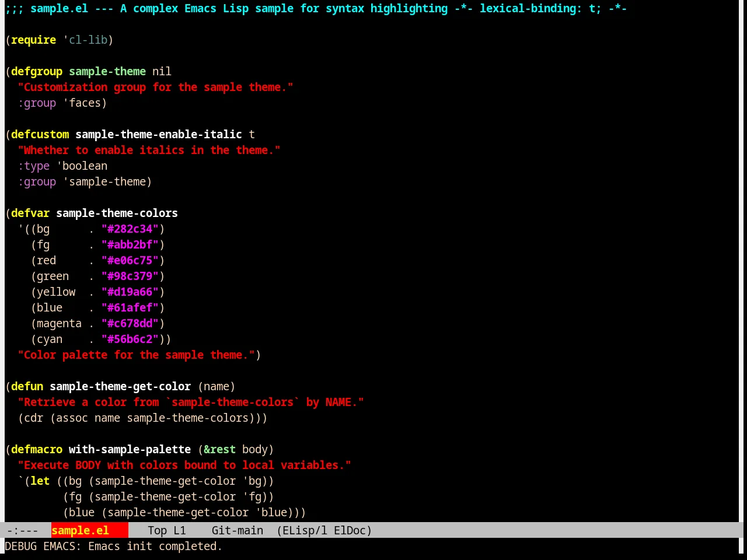The width and height of the screenshot is (747, 560).
Task: Click the -:--- buffer status indicator
Action: (22, 530)
